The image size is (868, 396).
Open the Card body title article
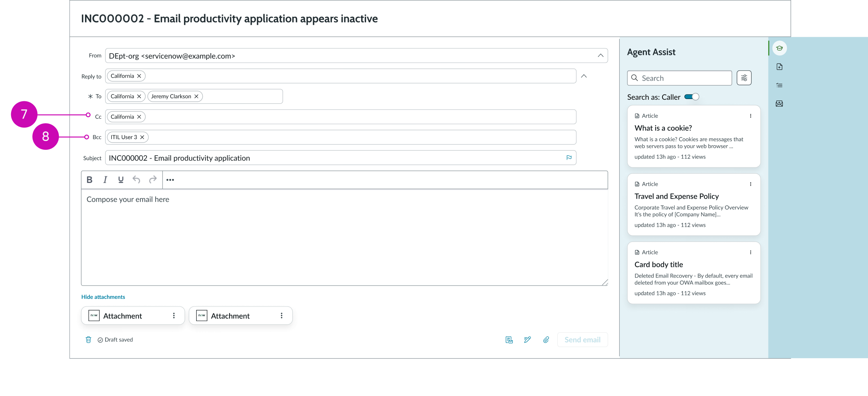(658, 265)
